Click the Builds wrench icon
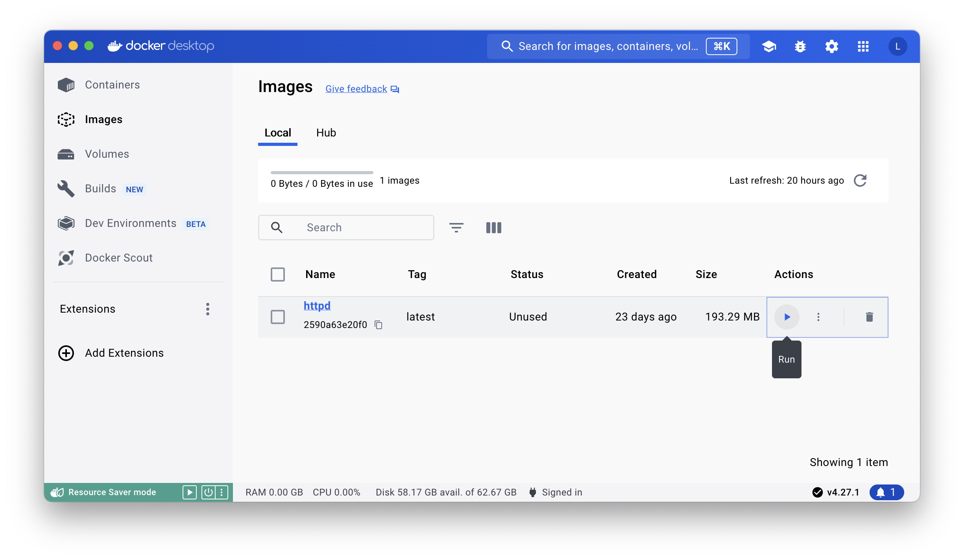The image size is (964, 560). coord(66,189)
